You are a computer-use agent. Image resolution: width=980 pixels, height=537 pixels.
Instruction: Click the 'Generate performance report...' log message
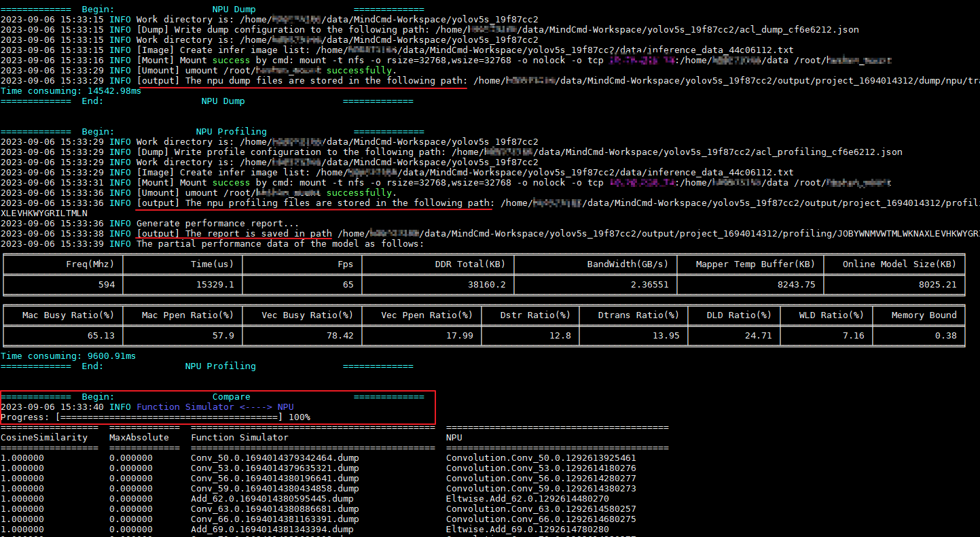pyautogui.click(x=217, y=224)
